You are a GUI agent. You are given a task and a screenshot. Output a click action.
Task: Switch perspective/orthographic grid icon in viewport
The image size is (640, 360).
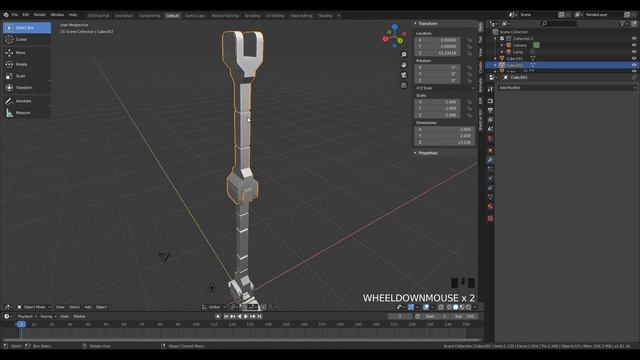pyautogui.click(x=404, y=85)
